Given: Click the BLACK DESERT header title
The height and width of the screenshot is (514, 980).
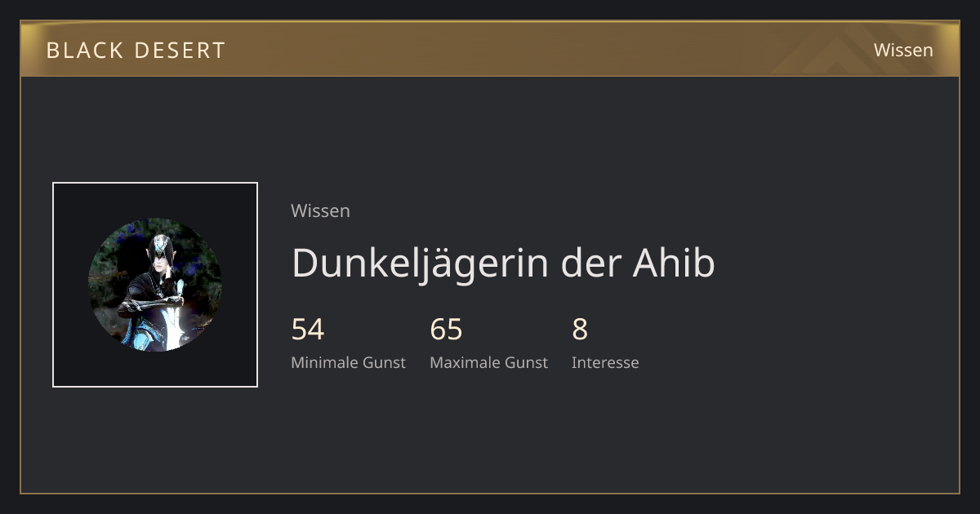Looking at the screenshot, I should click(x=136, y=50).
